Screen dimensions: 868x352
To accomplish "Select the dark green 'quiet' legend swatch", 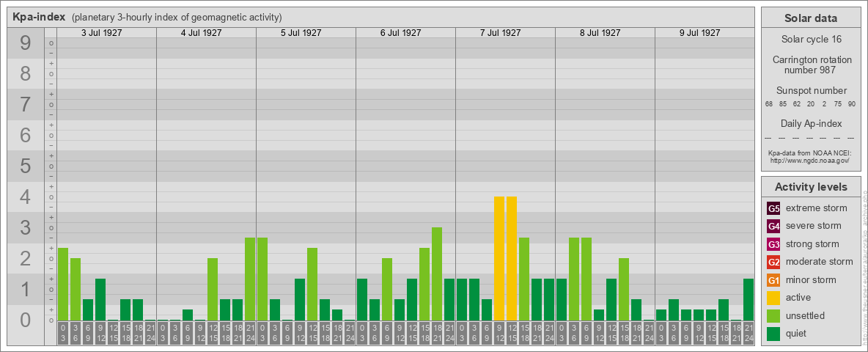I will [x=773, y=333].
